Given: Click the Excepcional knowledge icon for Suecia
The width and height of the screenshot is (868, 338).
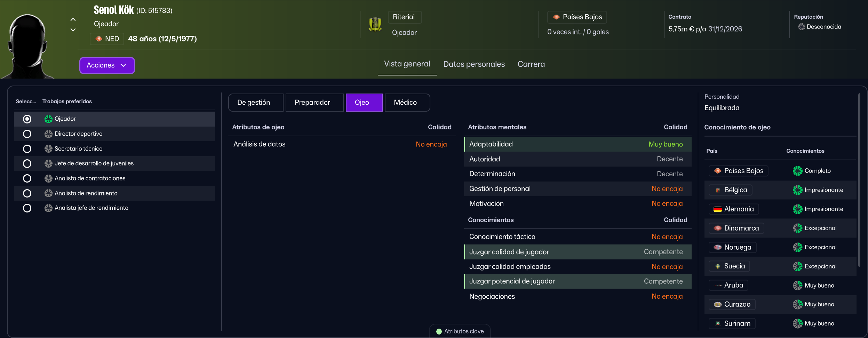Looking at the screenshot, I should click(798, 266).
